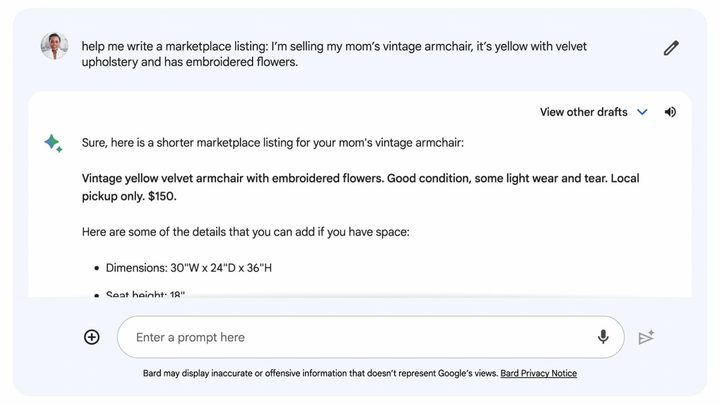The image size is (720, 405).
Task: Activate the microphone voice input icon
Action: point(603,337)
